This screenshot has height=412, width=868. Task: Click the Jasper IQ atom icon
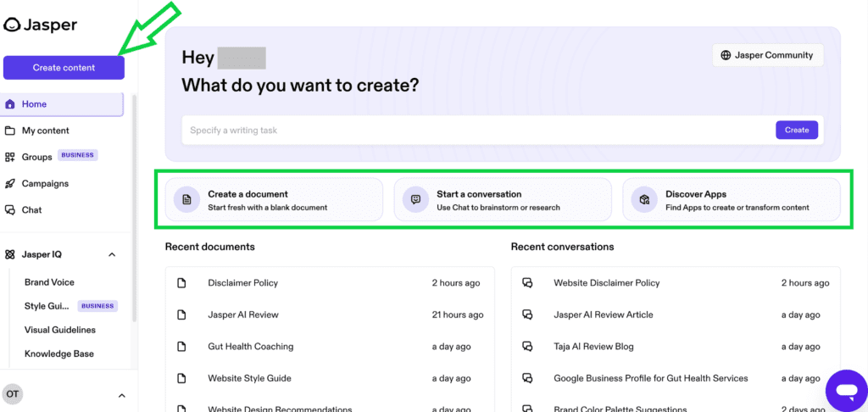[x=9, y=254]
